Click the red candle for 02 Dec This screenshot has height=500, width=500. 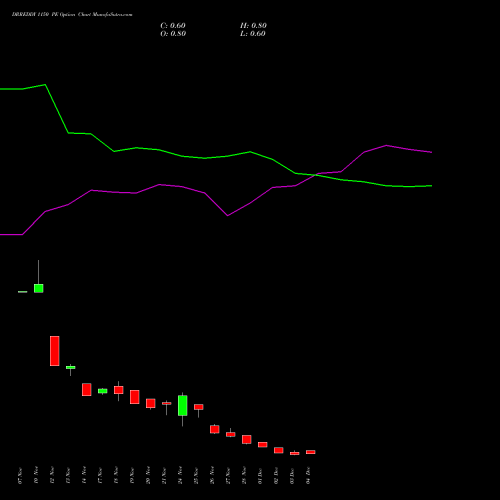pyautogui.click(x=279, y=450)
